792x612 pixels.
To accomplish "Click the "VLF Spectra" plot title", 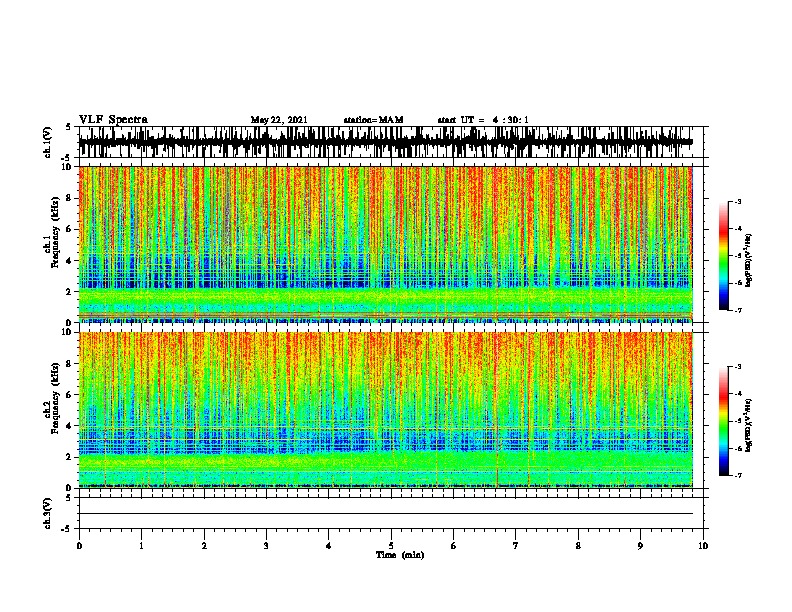I will (113, 120).
